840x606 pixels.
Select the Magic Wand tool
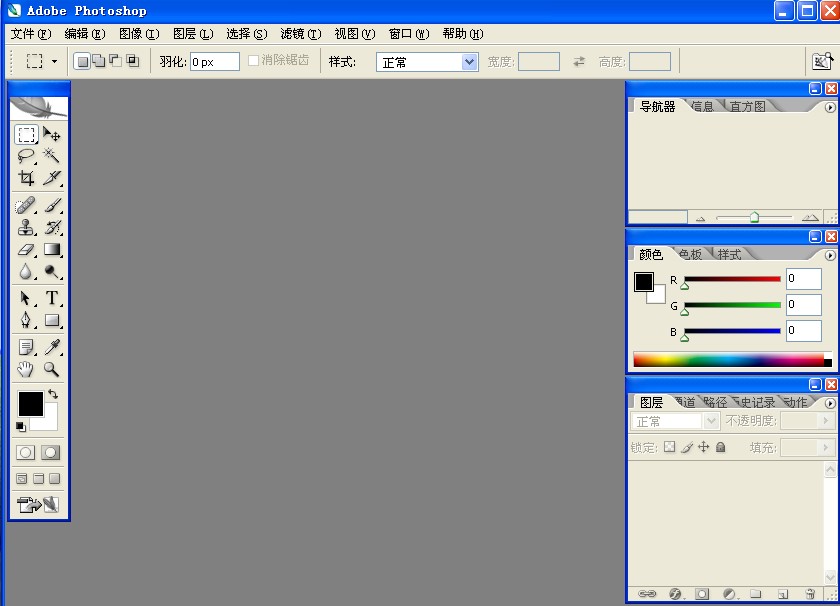click(x=51, y=156)
